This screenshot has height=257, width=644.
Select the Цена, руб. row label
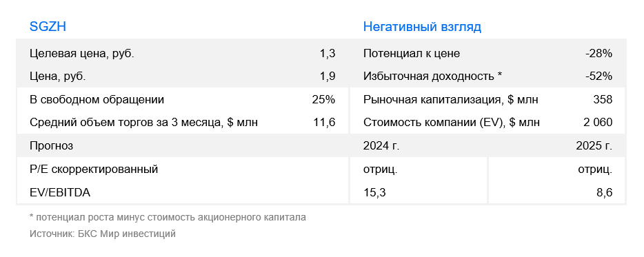point(57,76)
